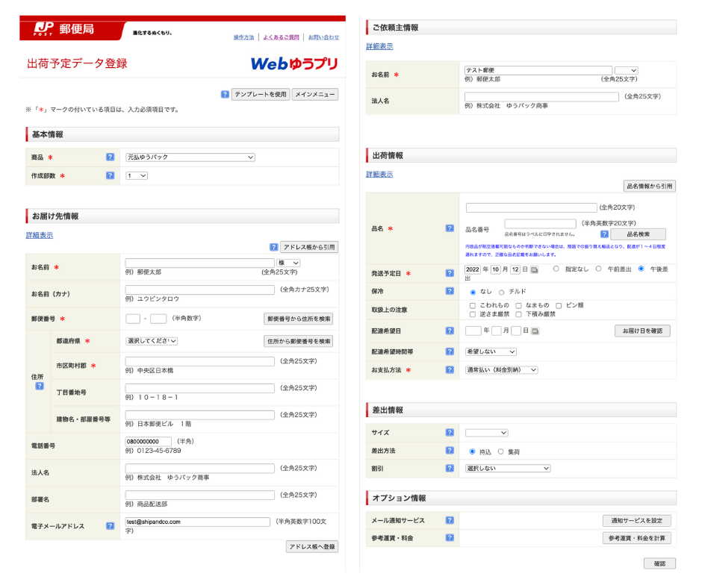This screenshot has height=588, width=702.
Task: Open help icon for 作成部数 field
Action: coord(110,175)
